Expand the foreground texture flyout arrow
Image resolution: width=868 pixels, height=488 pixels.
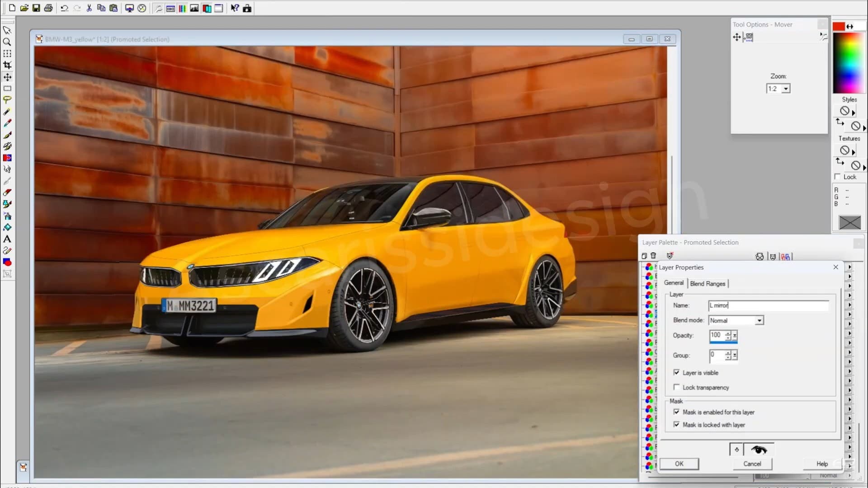854,152
